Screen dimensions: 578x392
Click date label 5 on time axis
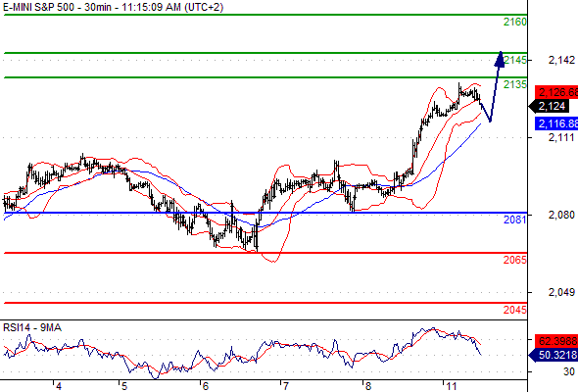click(124, 386)
